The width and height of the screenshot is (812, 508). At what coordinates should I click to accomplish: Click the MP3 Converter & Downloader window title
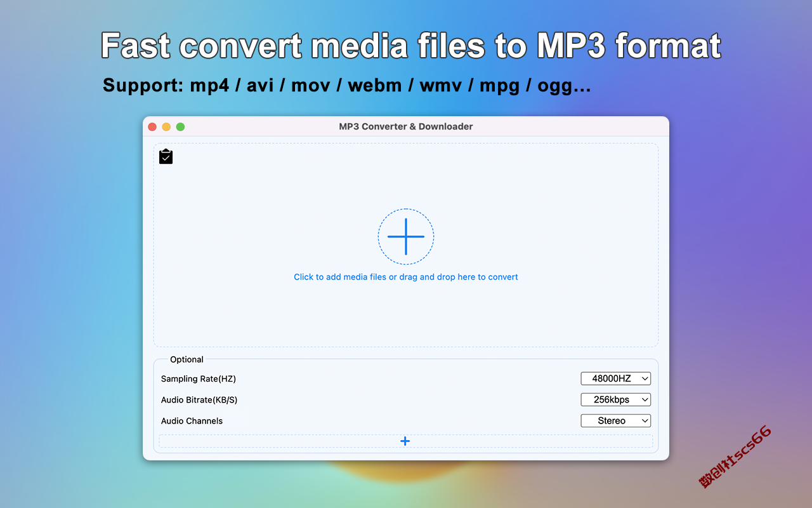click(406, 126)
